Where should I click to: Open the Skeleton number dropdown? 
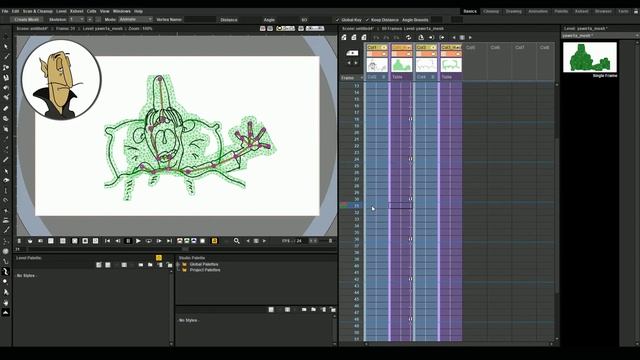click(76, 20)
